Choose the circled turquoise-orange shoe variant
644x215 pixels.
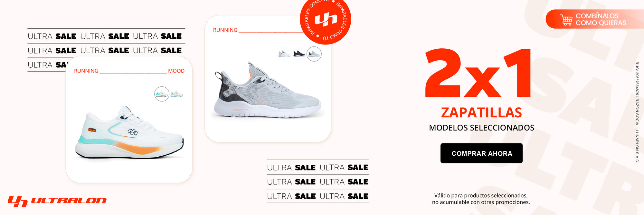162,94
